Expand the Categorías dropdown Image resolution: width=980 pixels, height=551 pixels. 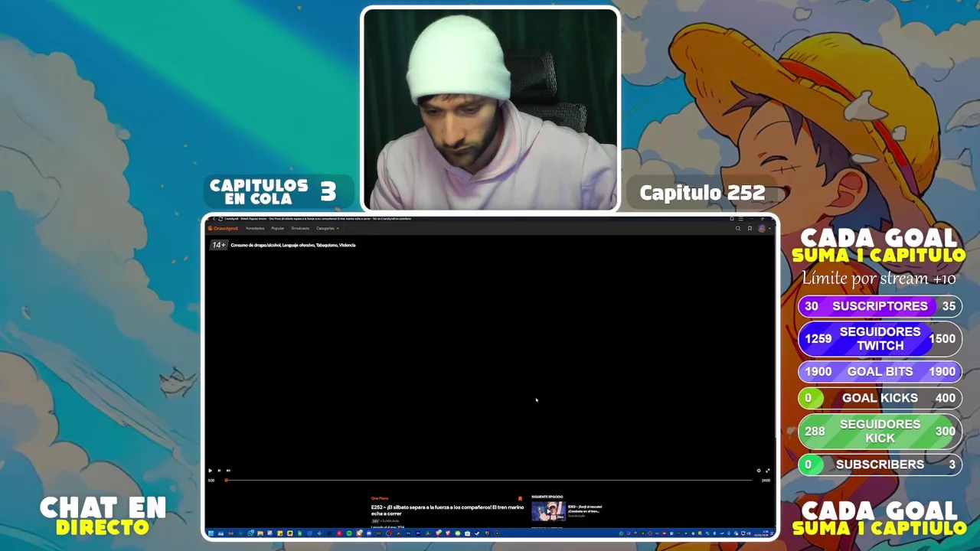pos(327,228)
